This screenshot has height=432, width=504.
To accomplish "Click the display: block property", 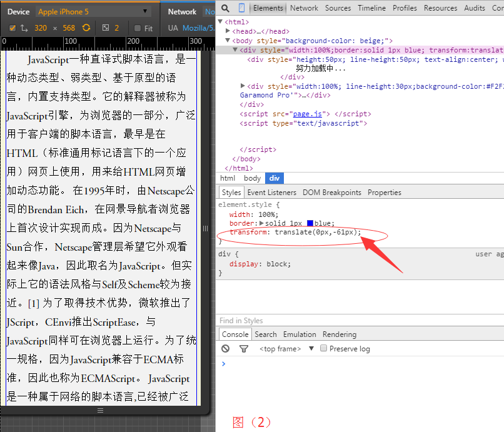I will pos(260,264).
